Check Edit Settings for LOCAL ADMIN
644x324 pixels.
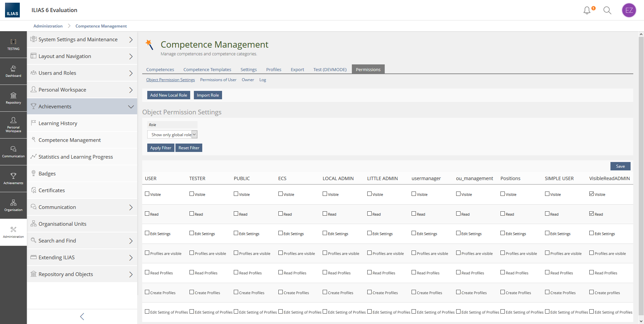pos(325,233)
